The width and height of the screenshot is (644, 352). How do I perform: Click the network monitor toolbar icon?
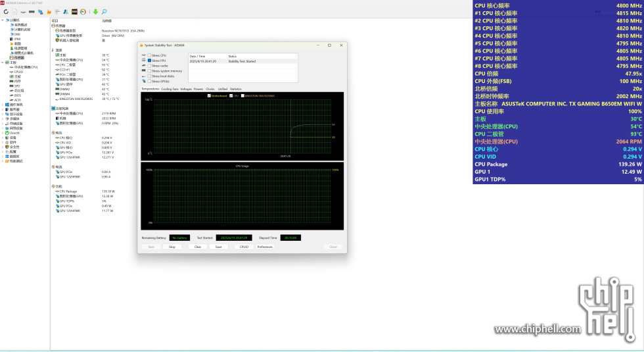(40, 12)
